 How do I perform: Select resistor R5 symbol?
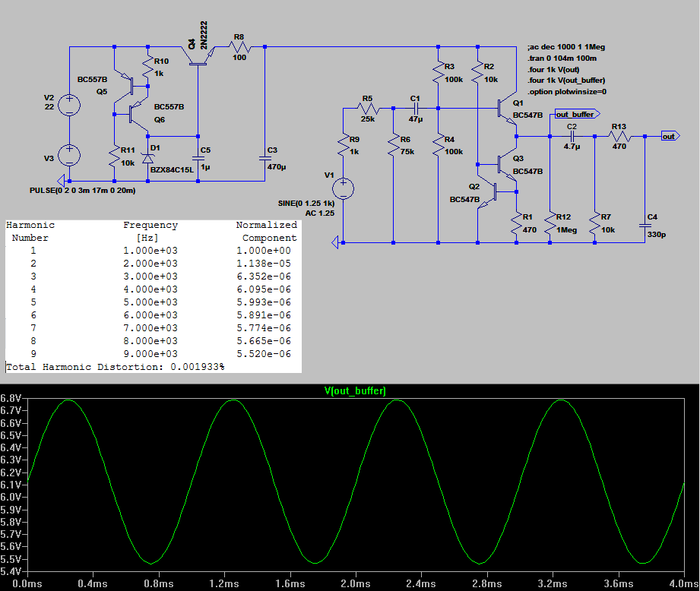click(369, 108)
